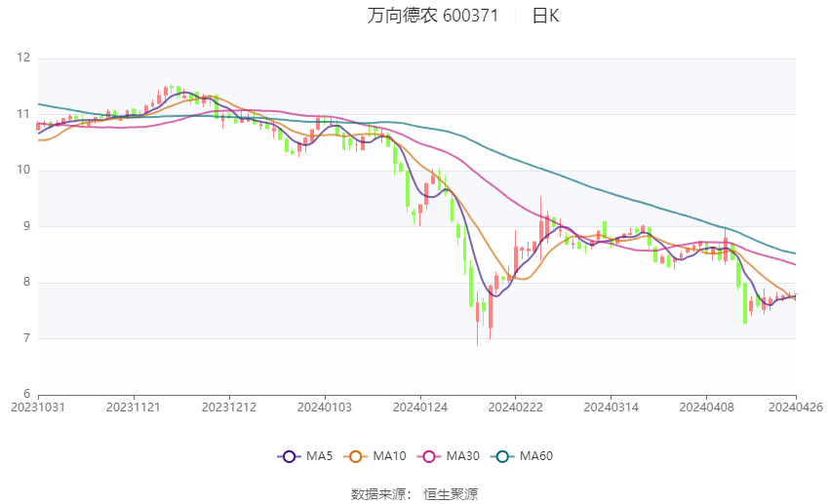The image size is (829, 504).
Task: Click the orange MA10 legend circle marker
Action: (x=356, y=455)
